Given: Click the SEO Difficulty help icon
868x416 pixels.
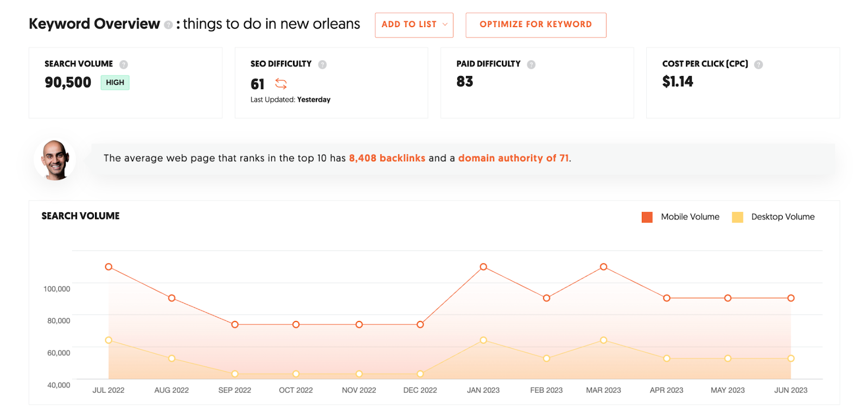Looking at the screenshot, I should (x=322, y=65).
